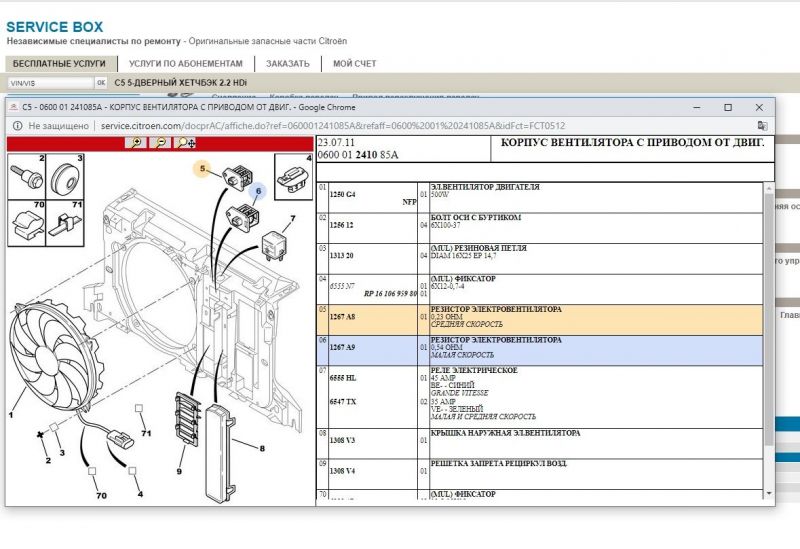Click the zoom in magnifier icon
800x549 pixels.
click(x=137, y=143)
